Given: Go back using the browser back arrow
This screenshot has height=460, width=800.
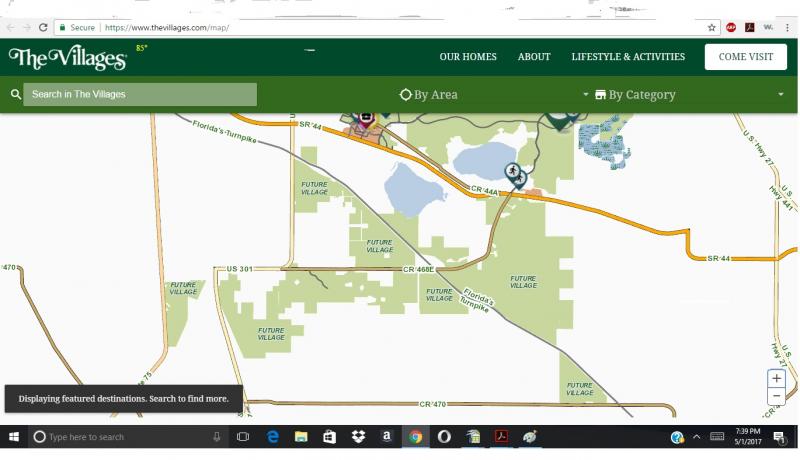Looking at the screenshot, I should pyautogui.click(x=11, y=28).
